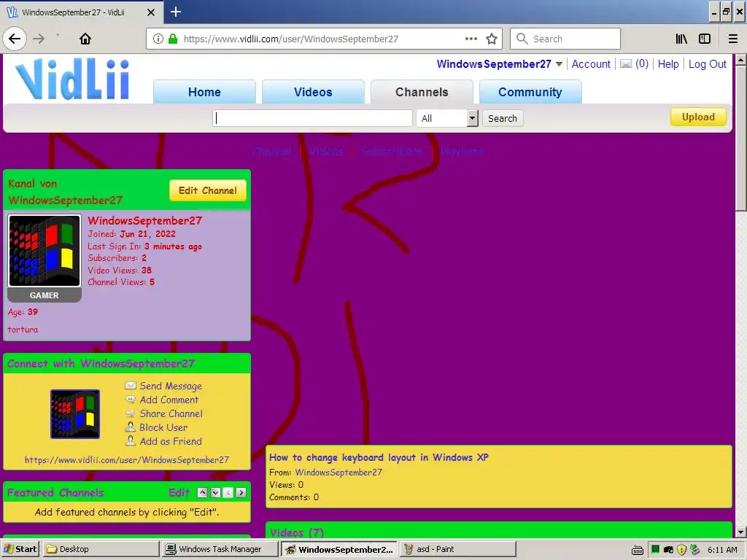Click the browser forward arrow

pyautogui.click(x=39, y=39)
